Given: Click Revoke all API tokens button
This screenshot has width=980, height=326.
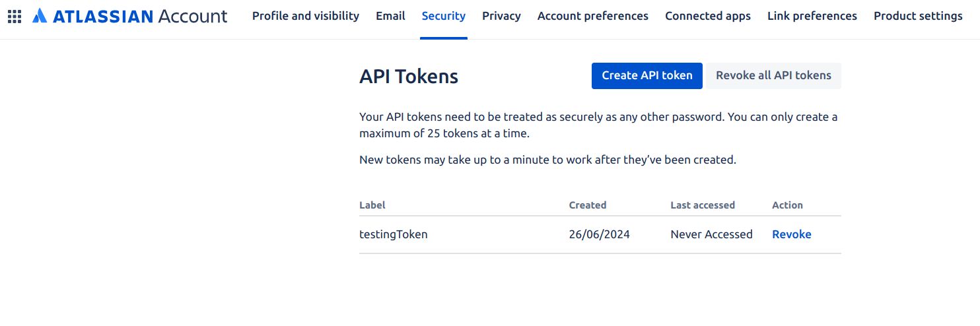Looking at the screenshot, I should [x=773, y=75].
